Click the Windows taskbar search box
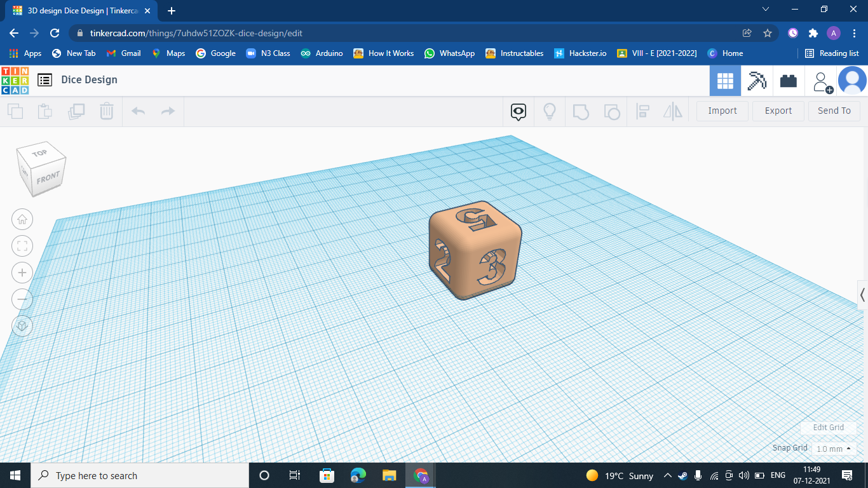This screenshot has width=868, height=488. pyautogui.click(x=140, y=475)
